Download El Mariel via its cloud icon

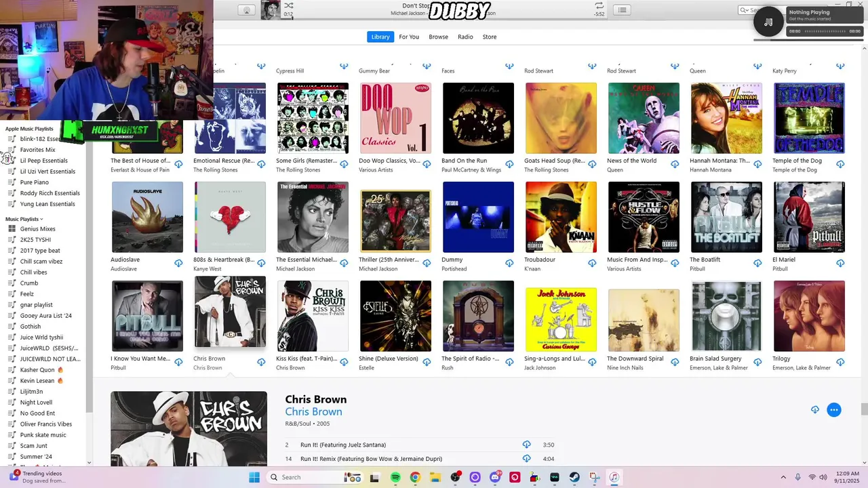pyautogui.click(x=840, y=263)
